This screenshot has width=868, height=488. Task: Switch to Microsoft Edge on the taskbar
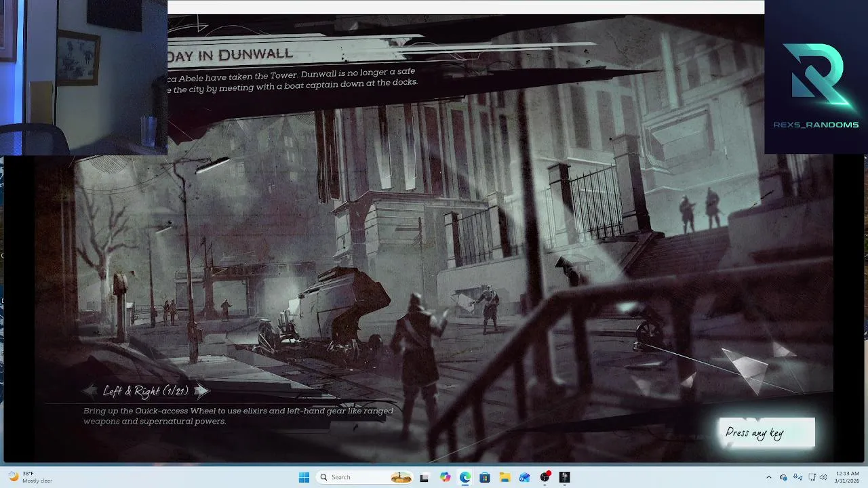coord(465,477)
